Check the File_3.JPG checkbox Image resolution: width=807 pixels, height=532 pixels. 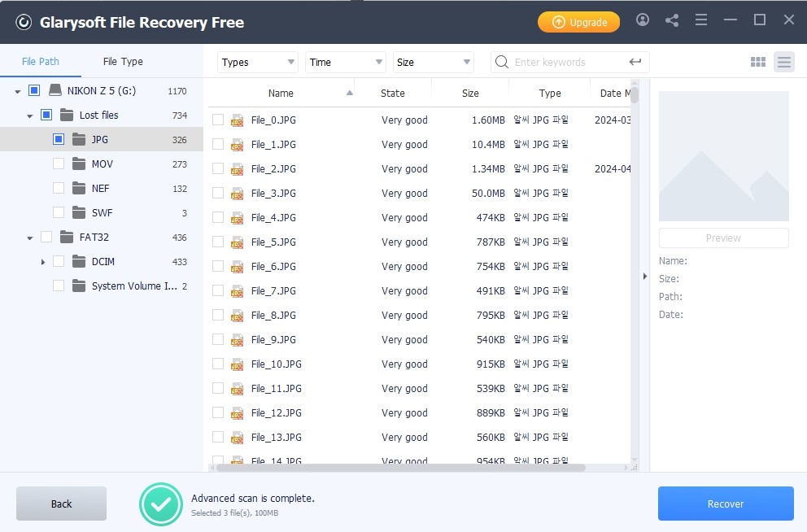pos(218,193)
